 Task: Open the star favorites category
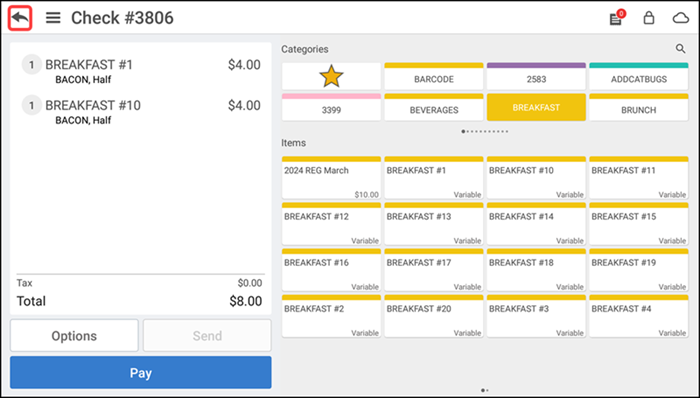(x=331, y=76)
